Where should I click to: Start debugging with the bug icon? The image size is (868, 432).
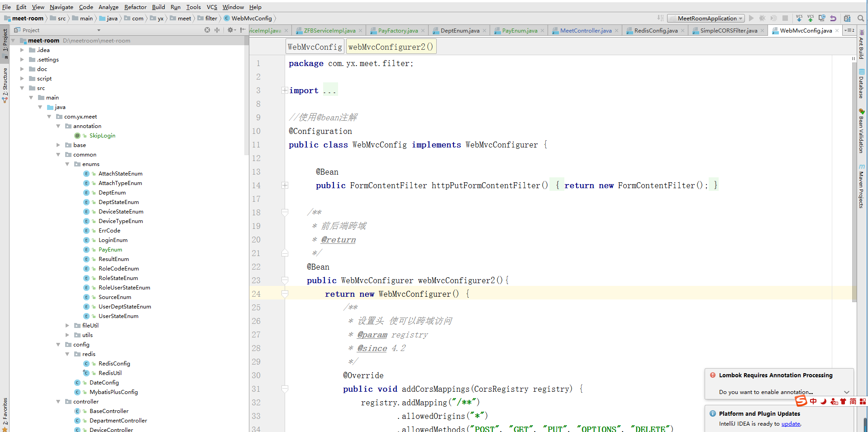(763, 18)
